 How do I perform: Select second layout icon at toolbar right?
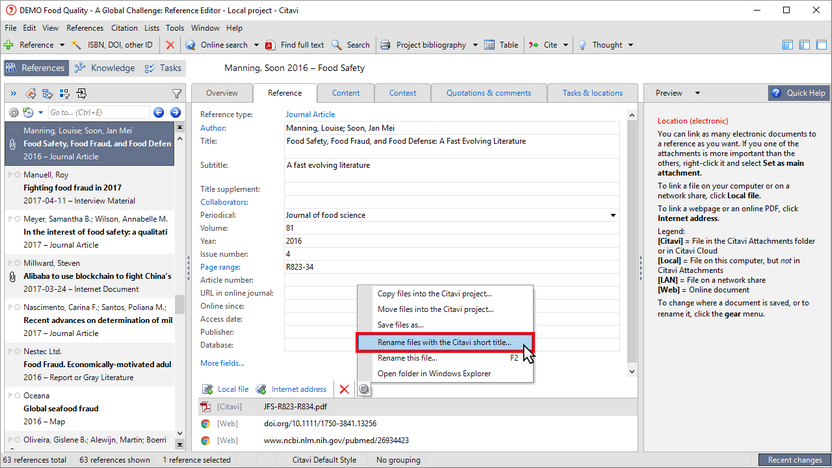tap(804, 45)
